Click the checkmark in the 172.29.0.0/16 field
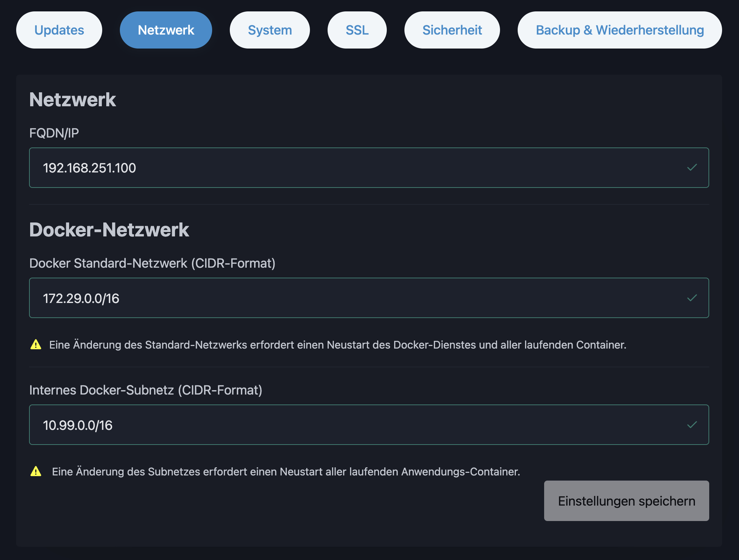Screen dimensions: 739x560 (x=692, y=298)
